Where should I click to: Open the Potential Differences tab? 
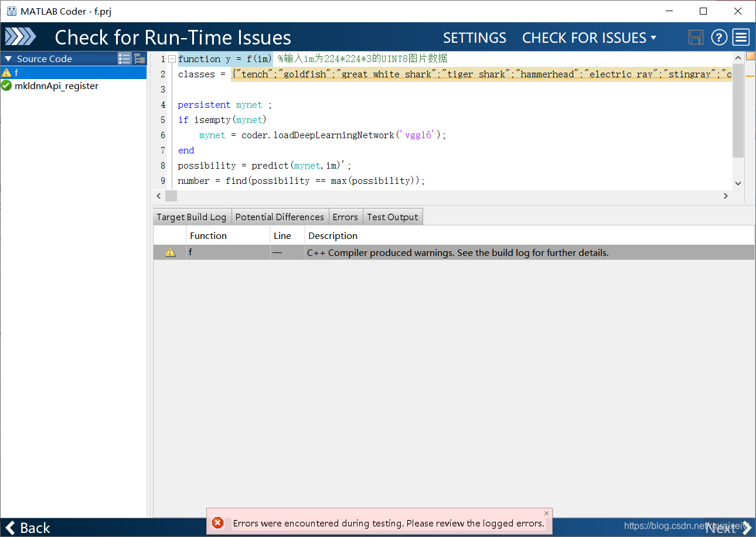[280, 217]
